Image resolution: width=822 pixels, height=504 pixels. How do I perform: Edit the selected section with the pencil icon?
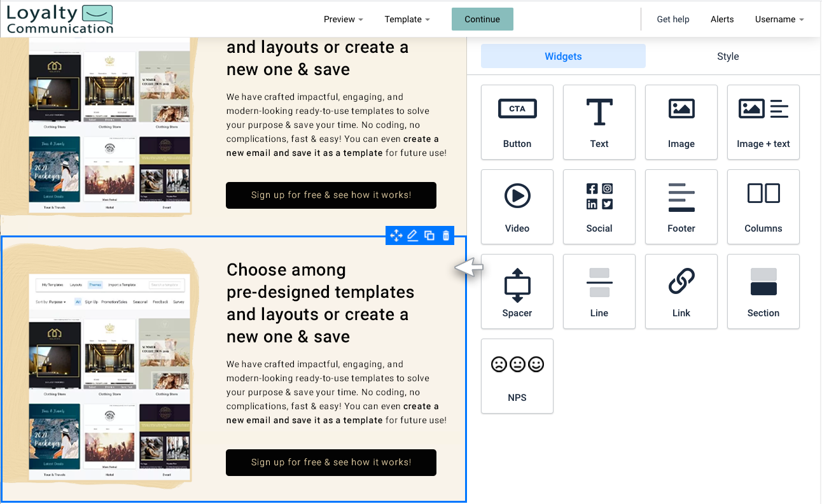click(x=412, y=235)
